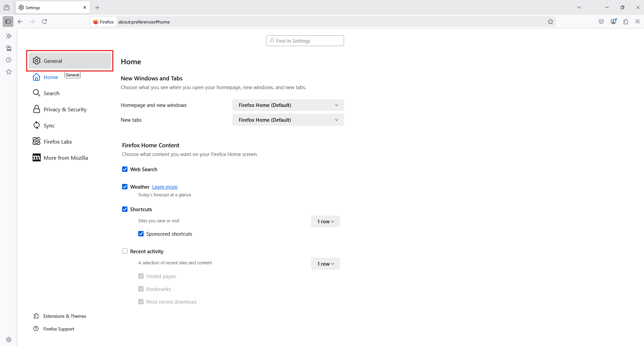Screen dimensions: 644x346
Task: Reload the current page
Action: (44, 22)
